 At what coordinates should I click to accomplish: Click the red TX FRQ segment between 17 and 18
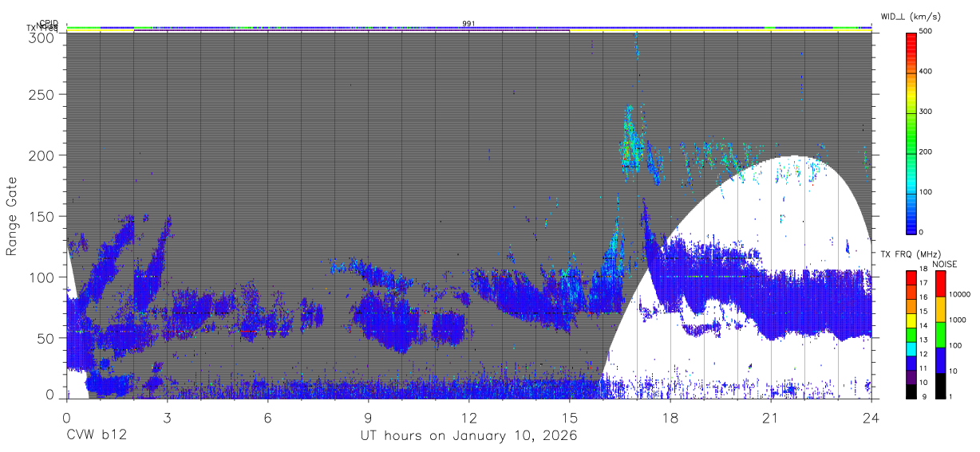point(911,277)
